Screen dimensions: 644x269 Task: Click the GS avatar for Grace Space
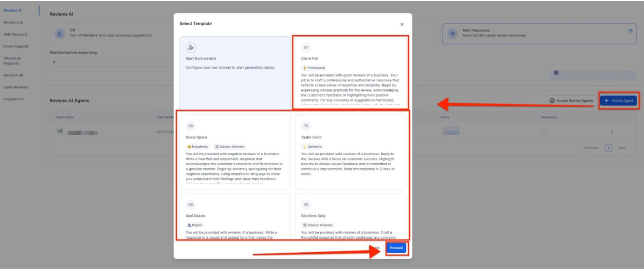[191, 126]
